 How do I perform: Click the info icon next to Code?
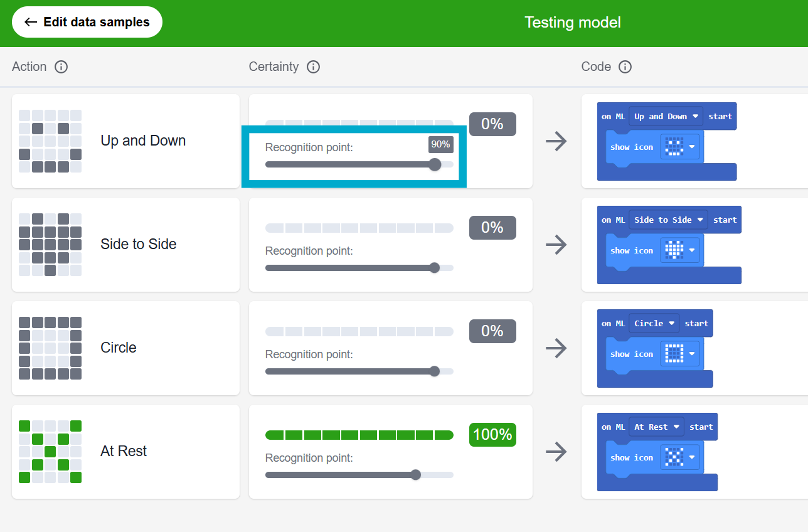625,66
